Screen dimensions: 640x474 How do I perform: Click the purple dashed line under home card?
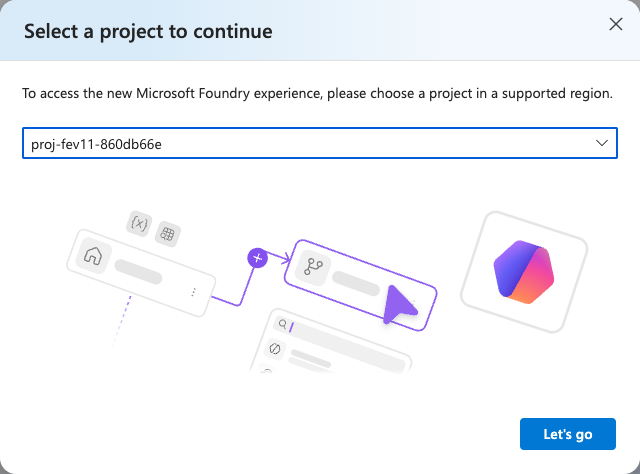tap(122, 321)
